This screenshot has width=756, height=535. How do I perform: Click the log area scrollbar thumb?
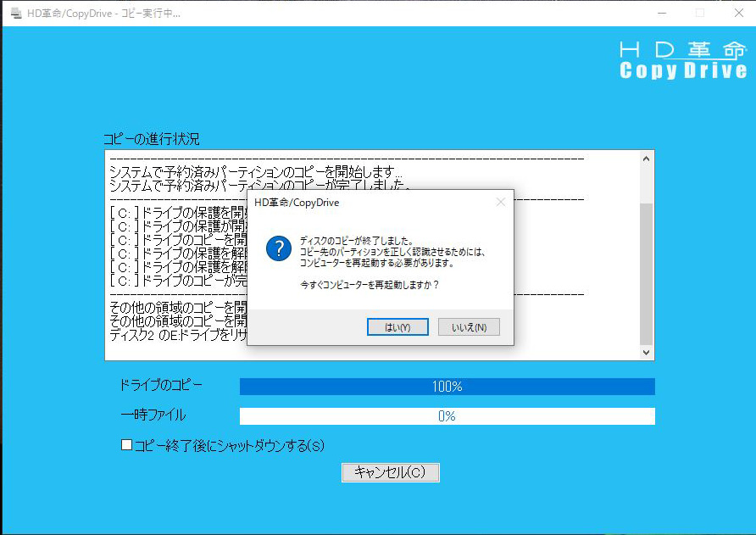(647, 271)
